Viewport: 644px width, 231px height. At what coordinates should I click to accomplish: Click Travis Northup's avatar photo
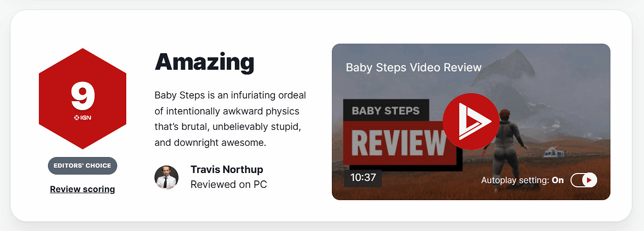(x=166, y=177)
